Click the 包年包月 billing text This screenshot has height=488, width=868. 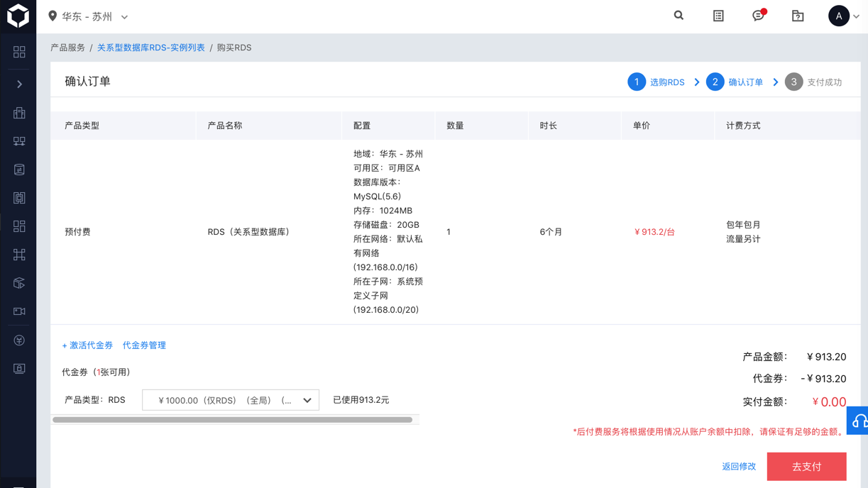[743, 225]
